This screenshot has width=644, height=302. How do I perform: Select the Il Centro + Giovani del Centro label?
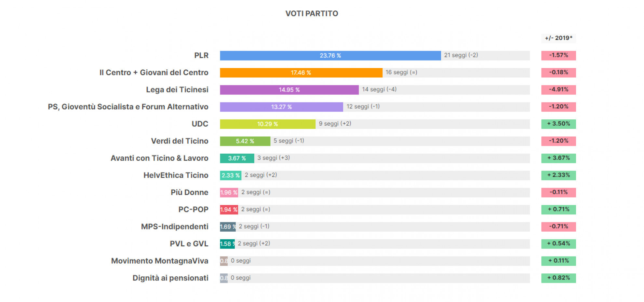[x=154, y=73]
